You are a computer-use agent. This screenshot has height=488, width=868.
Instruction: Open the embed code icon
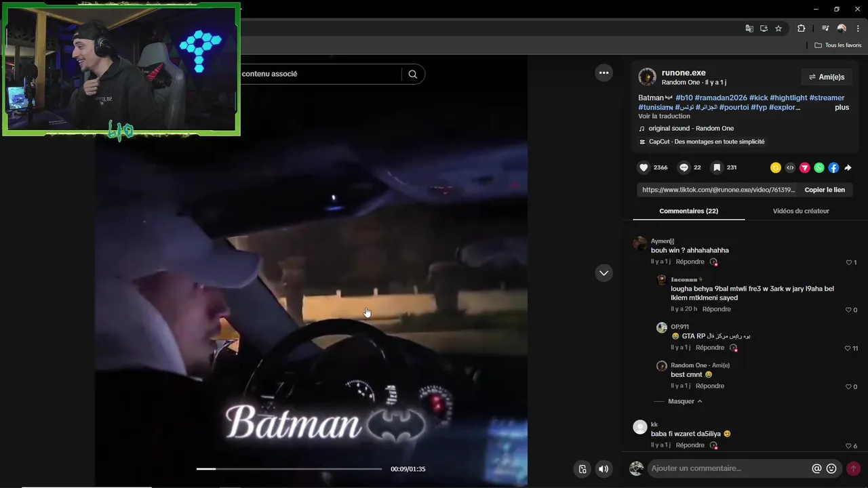point(790,167)
